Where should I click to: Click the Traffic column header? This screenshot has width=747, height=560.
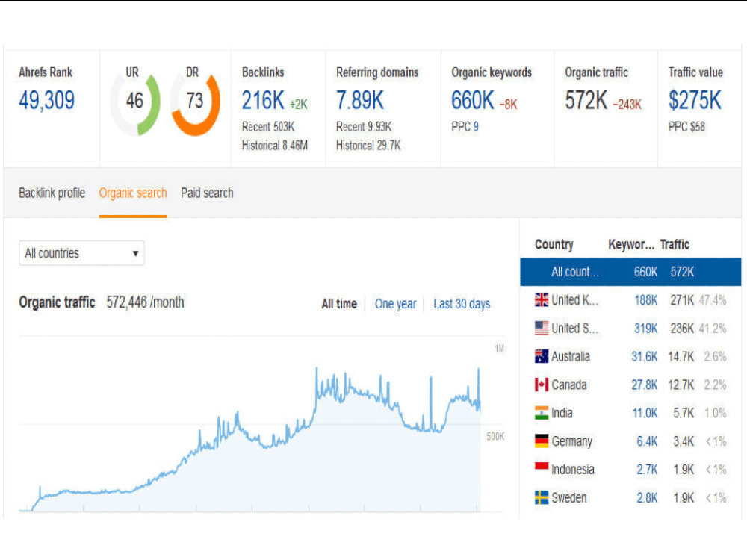pyautogui.click(x=675, y=244)
